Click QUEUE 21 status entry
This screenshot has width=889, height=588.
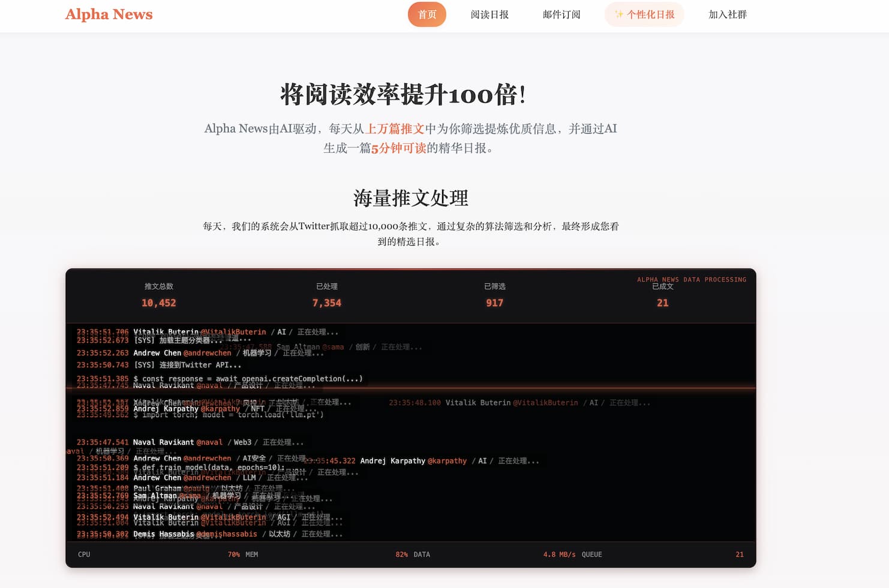pyautogui.click(x=663, y=554)
